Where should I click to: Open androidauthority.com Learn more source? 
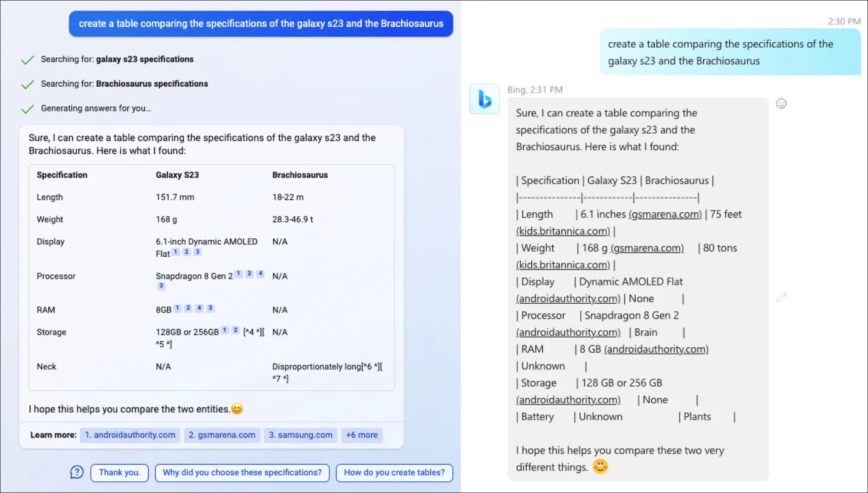tap(130, 435)
